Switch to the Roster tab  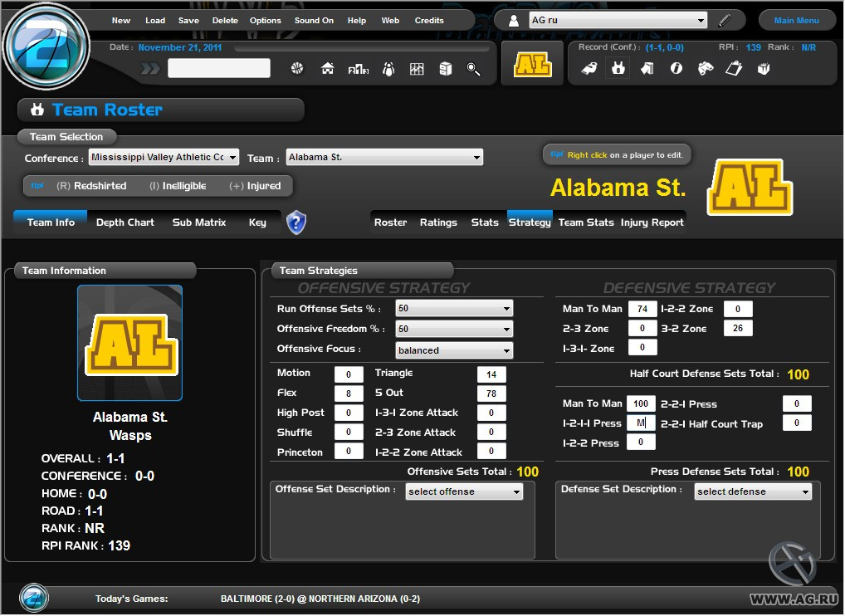pyautogui.click(x=391, y=222)
